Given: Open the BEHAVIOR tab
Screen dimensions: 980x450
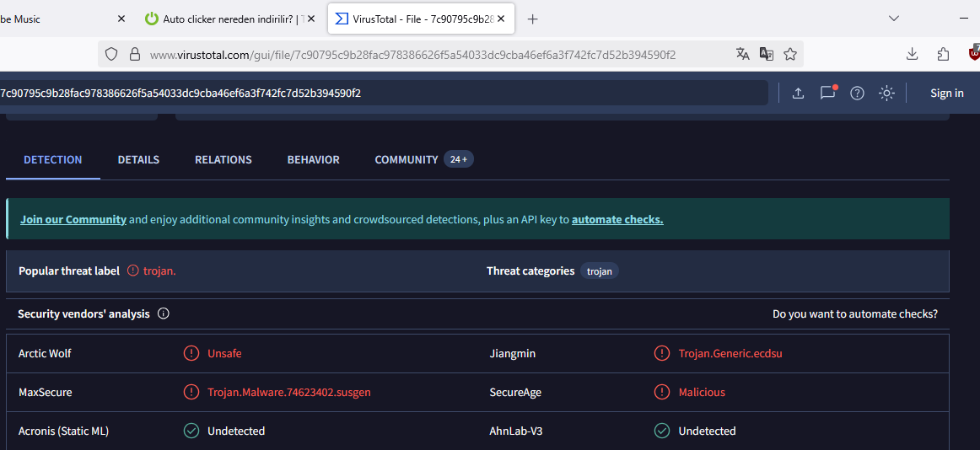Looking at the screenshot, I should click(x=313, y=160).
